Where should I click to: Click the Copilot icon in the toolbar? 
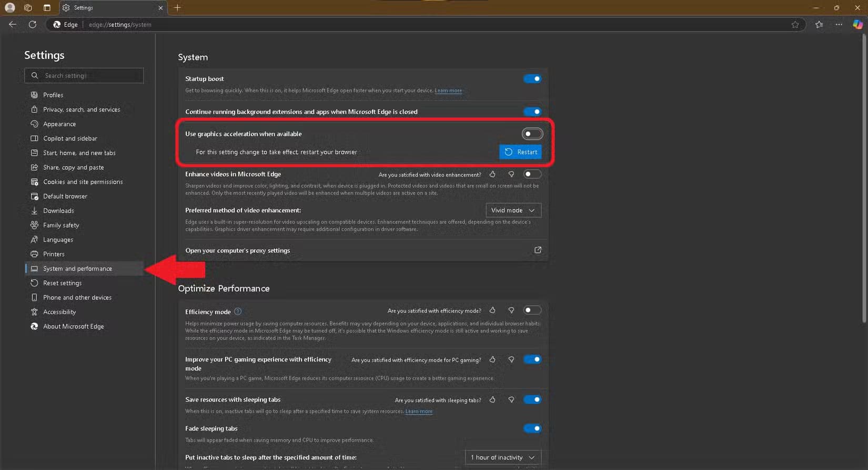pyautogui.click(x=857, y=25)
